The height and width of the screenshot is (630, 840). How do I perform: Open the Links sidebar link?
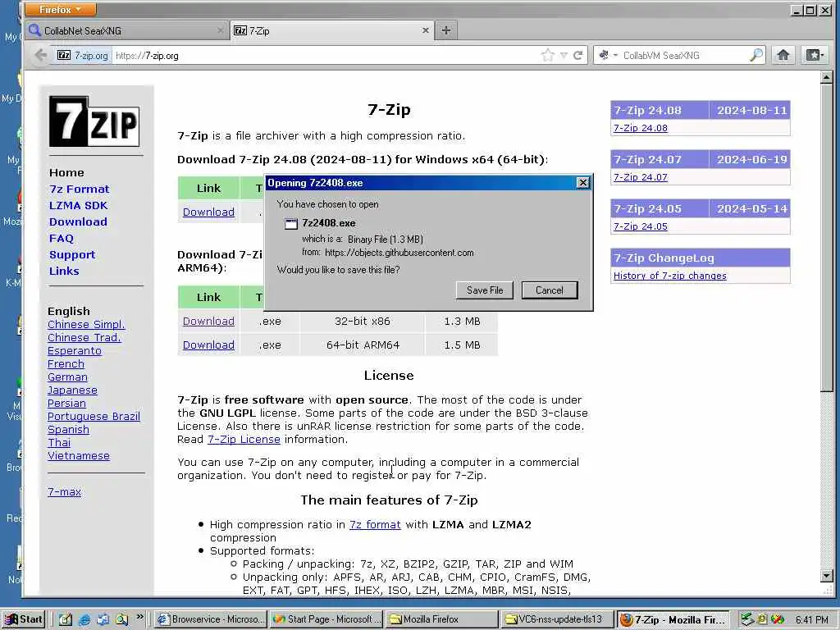click(x=64, y=271)
